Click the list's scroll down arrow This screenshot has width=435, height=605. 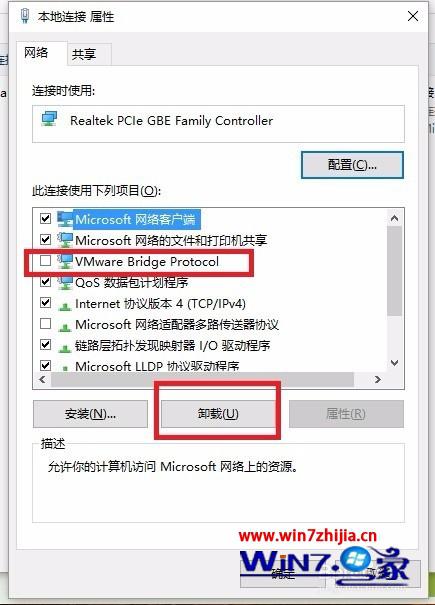394,363
